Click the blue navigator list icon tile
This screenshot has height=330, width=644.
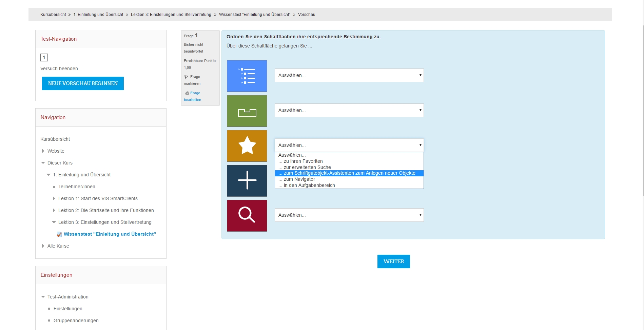click(247, 76)
